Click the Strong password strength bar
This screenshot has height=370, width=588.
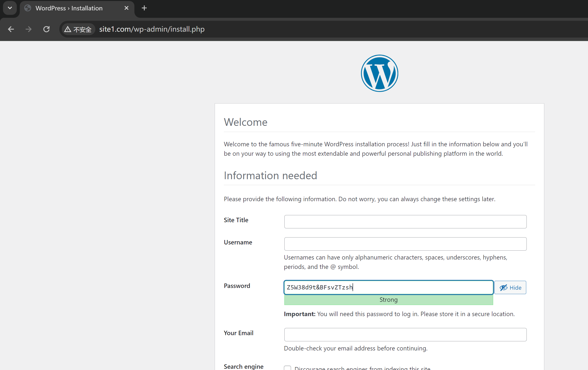tap(388, 300)
